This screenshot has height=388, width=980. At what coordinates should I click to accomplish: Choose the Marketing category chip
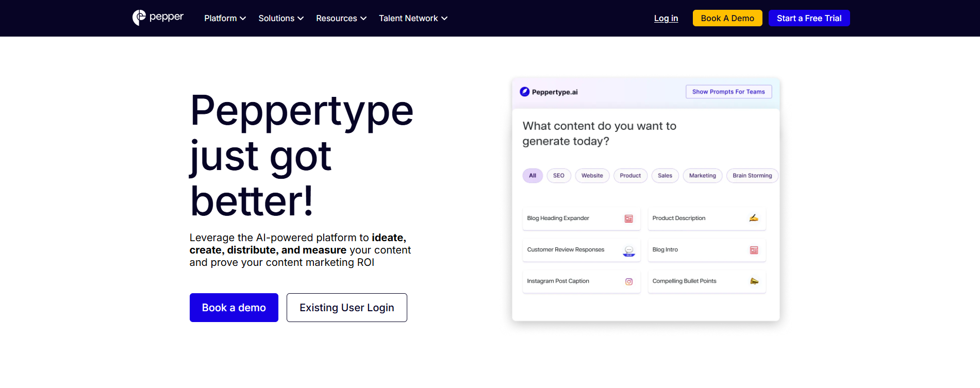tap(703, 176)
